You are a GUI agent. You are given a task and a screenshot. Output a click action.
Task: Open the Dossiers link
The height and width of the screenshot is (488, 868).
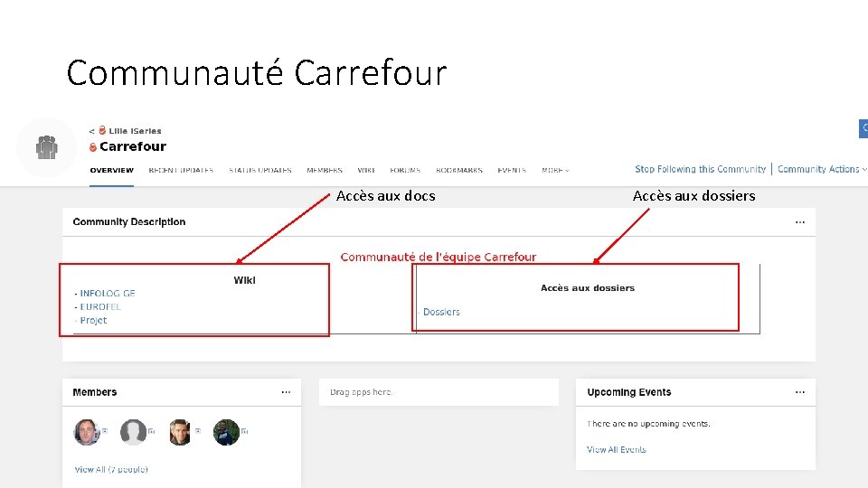pyautogui.click(x=441, y=312)
